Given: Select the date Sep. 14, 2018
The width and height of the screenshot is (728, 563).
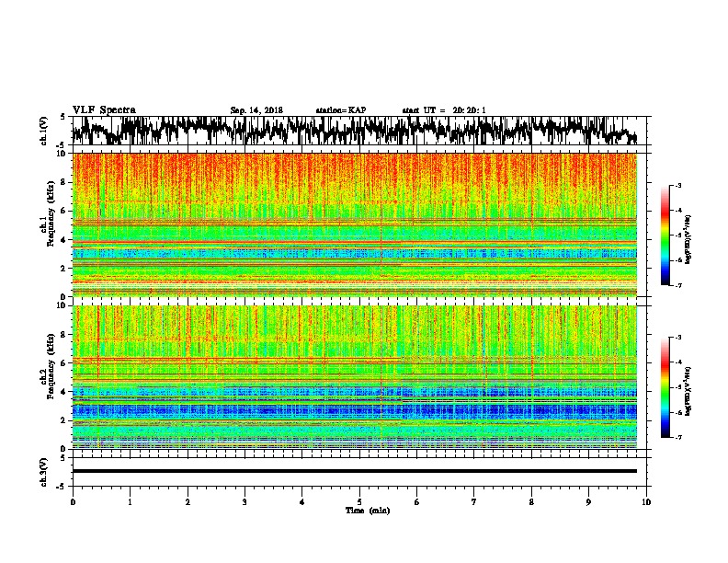Looking at the screenshot, I should point(256,110).
